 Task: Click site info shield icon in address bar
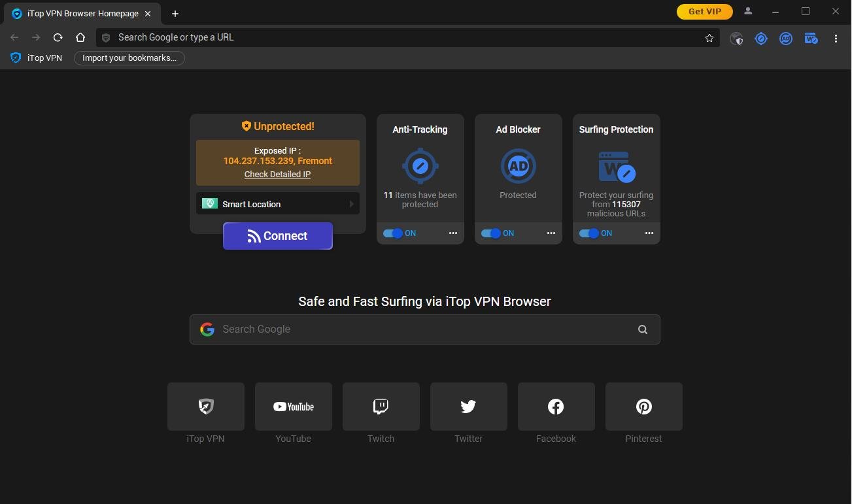coord(106,38)
